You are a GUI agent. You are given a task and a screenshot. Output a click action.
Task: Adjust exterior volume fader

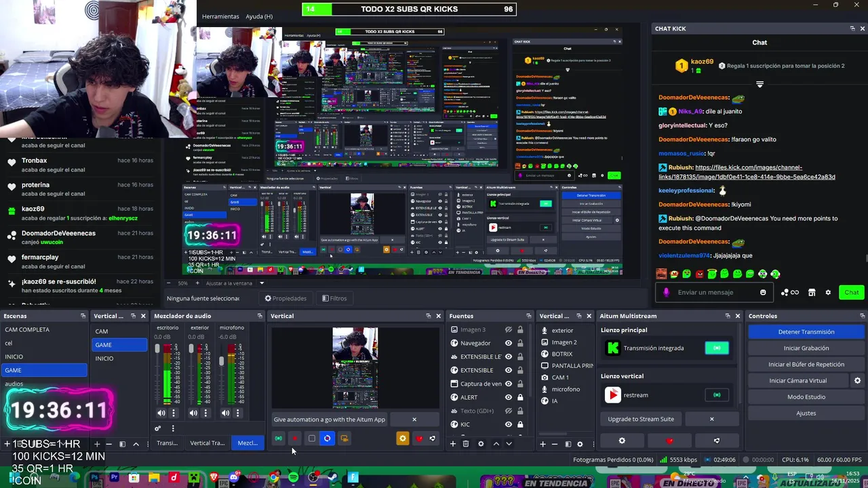pyautogui.click(x=191, y=349)
